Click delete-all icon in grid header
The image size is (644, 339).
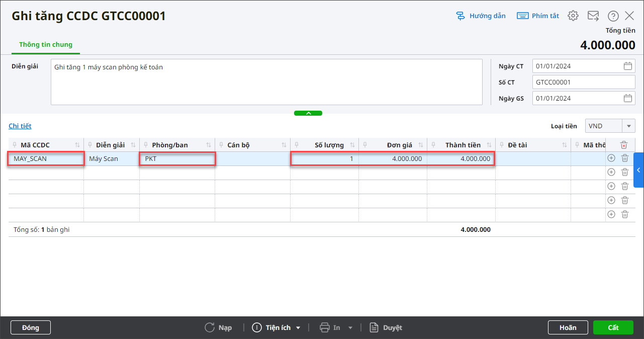(x=624, y=145)
